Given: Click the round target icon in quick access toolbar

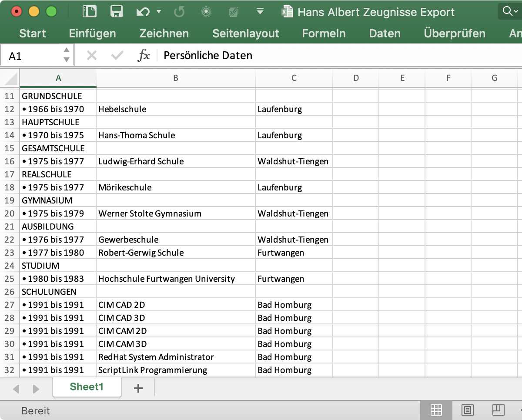Looking at the screenshot, I should [x=206, y=12].
